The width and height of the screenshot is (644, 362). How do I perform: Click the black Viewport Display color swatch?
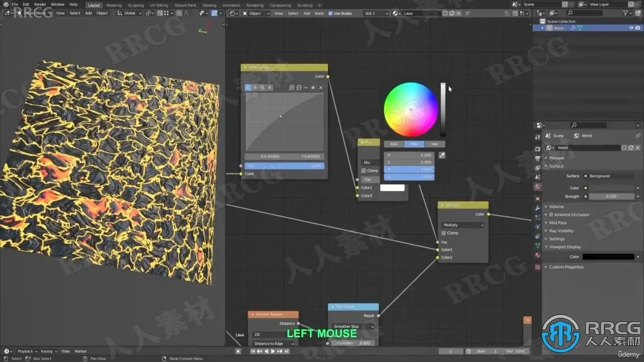608,257
